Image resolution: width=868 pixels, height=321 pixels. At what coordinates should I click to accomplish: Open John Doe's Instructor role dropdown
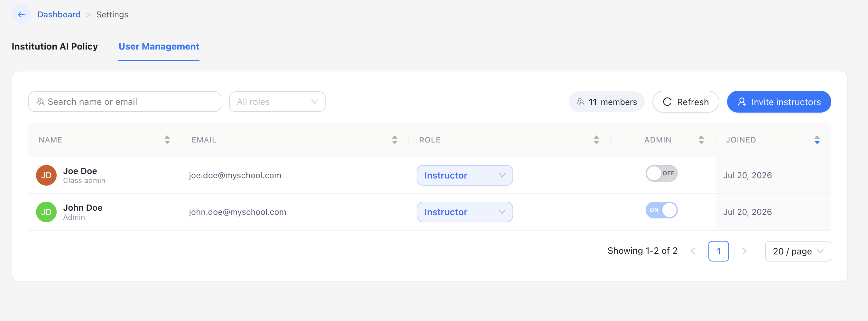(465, 212)
